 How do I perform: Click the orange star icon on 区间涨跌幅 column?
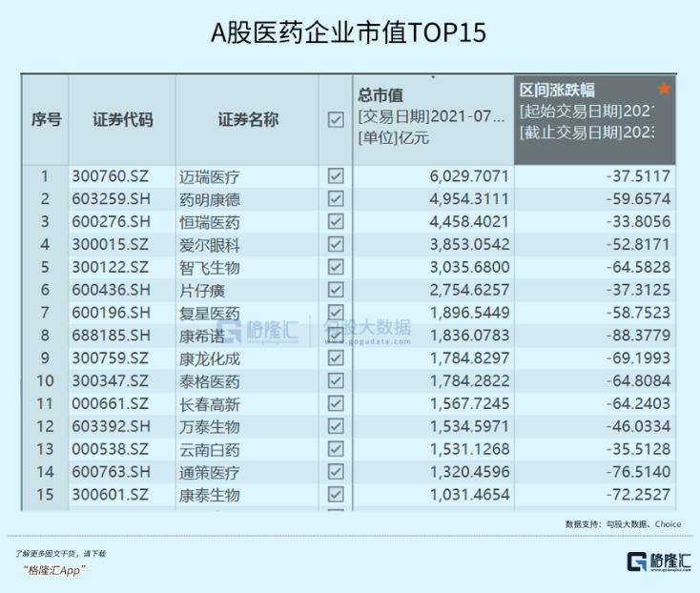(x=664, y=89)
